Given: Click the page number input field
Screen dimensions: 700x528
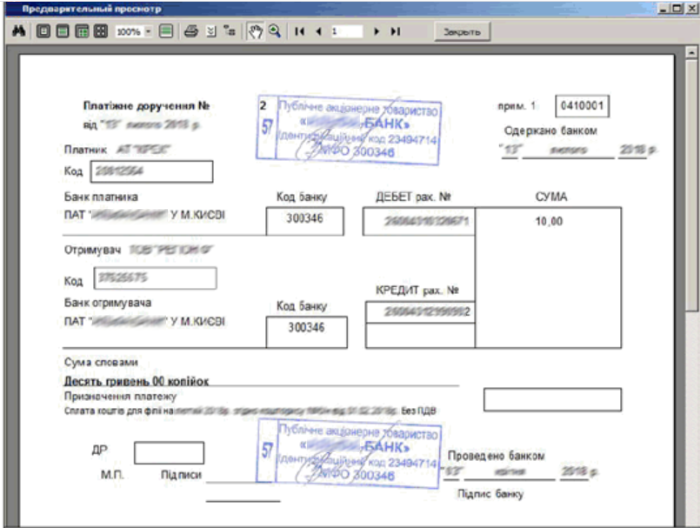Looking at the screenshot, I should click(346, 31).
